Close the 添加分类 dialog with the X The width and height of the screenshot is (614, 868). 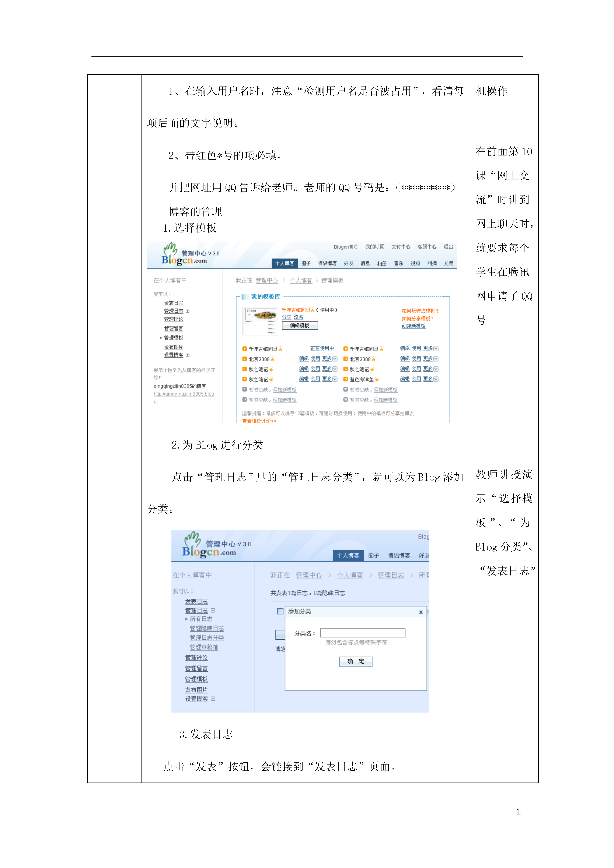[x=421, y=612]
